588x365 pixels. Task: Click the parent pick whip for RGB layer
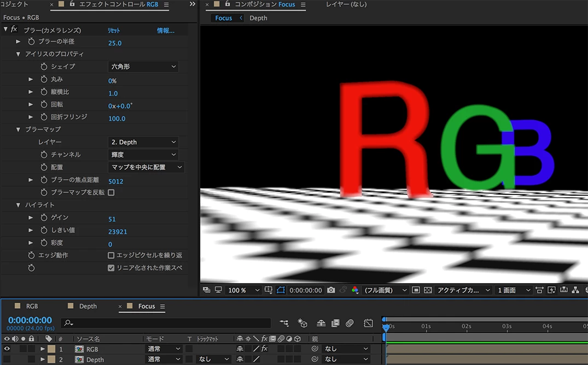[315, 349]
